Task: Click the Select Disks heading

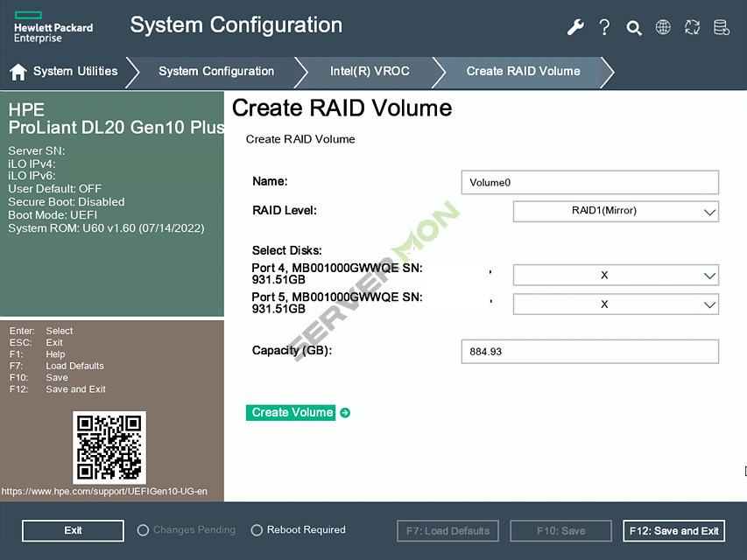Action: (x=286, y=250)
